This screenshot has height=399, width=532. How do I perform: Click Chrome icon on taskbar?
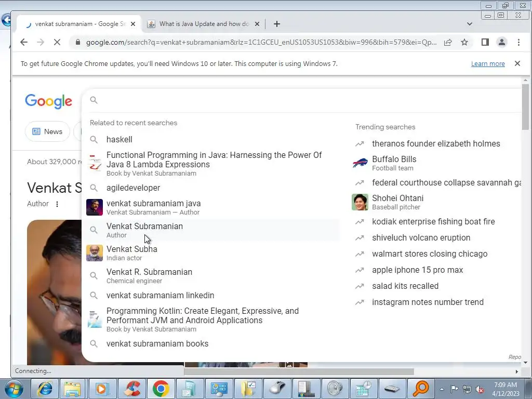click(x=161, y=389)
